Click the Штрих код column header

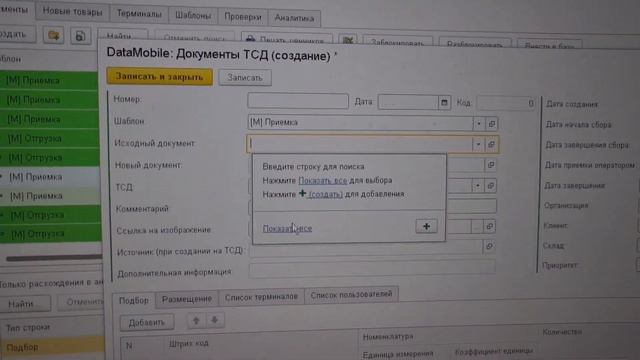pos(189,343)
